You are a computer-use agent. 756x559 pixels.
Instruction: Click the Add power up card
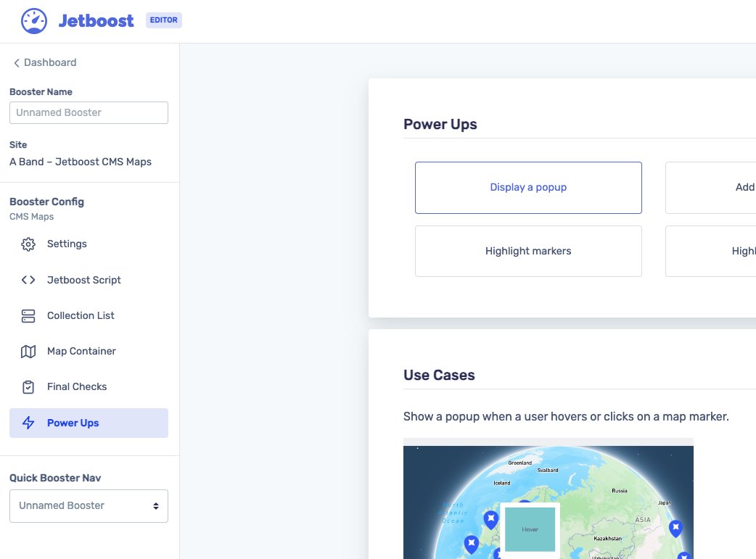tap(711, 188)
